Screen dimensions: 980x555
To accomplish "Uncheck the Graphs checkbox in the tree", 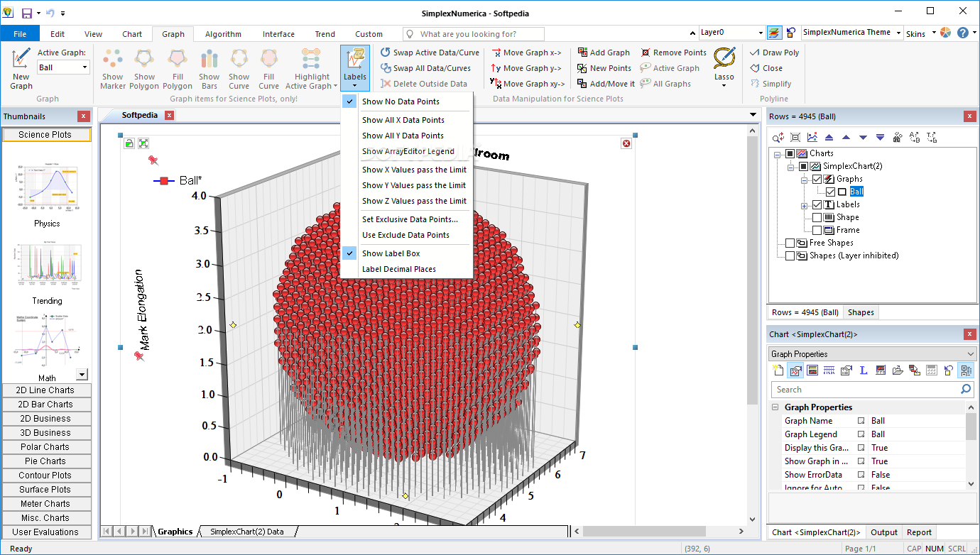I will (x=817, y=179).
